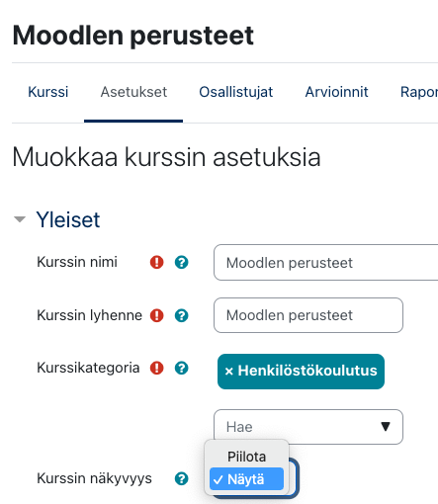
Task: Click required-field icon next to Kurssikategoria
Action: coord(157,368)
